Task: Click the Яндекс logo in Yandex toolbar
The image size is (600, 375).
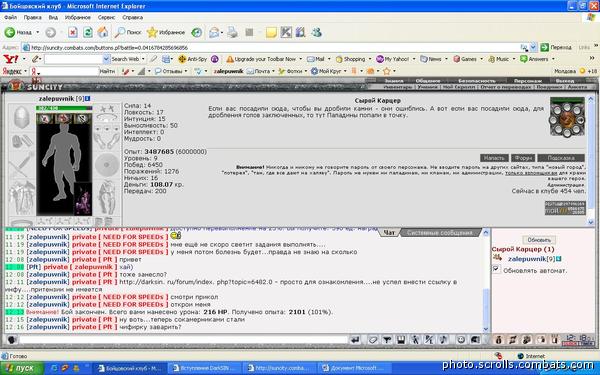Action: (11, 71)
